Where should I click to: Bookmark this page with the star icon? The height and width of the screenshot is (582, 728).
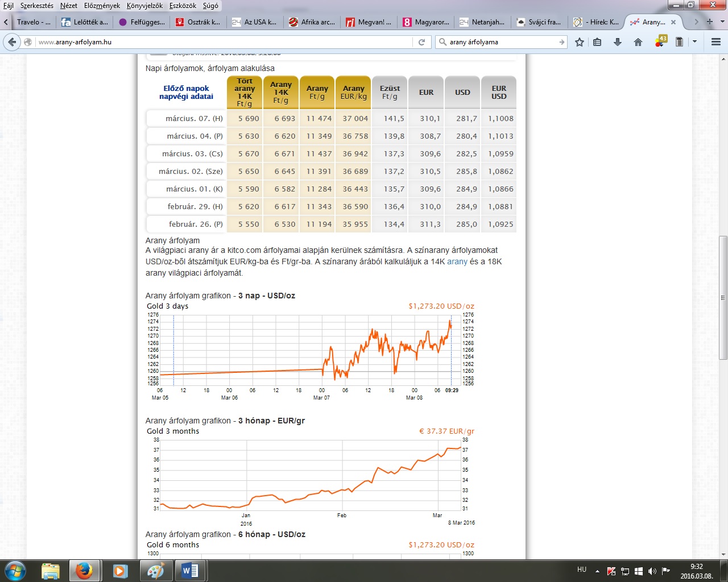coord(580,42)
